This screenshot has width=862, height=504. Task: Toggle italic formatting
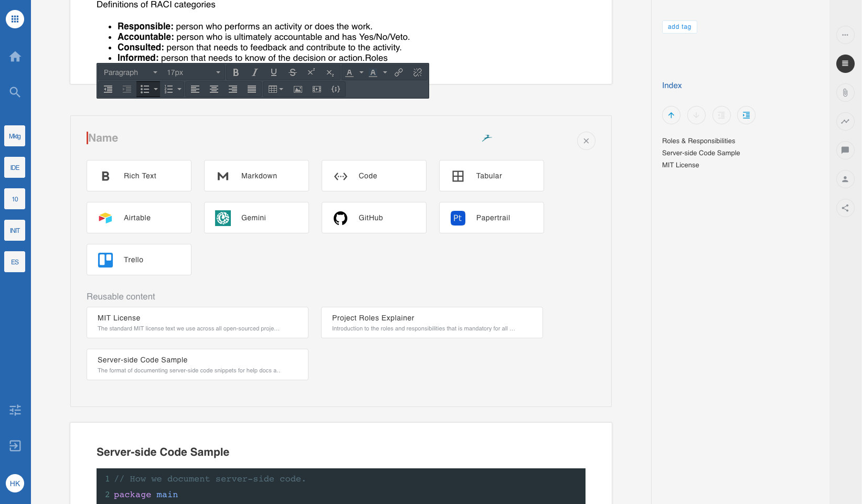[x=254, y=72]
